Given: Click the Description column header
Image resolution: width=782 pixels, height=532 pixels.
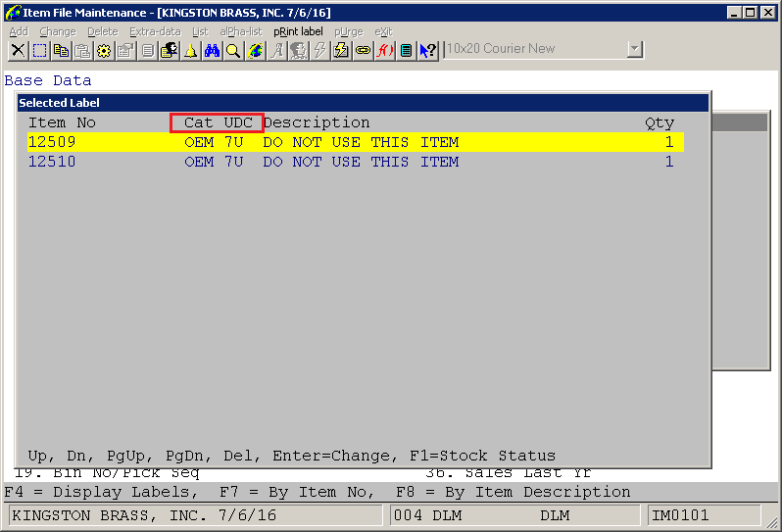Looking at the screenshot, I should pyautogui.click(x=317, y=123).
